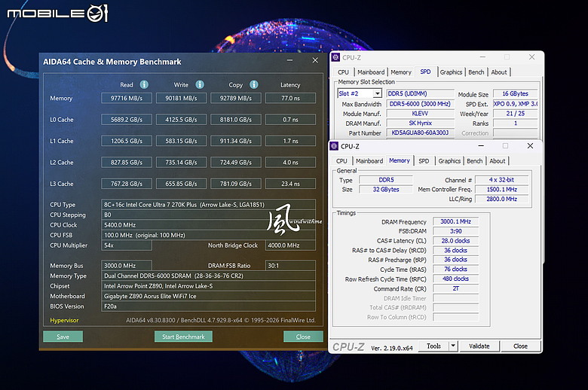The height and width of the screenshot is (390, 588).
Task: Click the CPU-Z logo icon in SPD window
Action: (x=335, y=57)
